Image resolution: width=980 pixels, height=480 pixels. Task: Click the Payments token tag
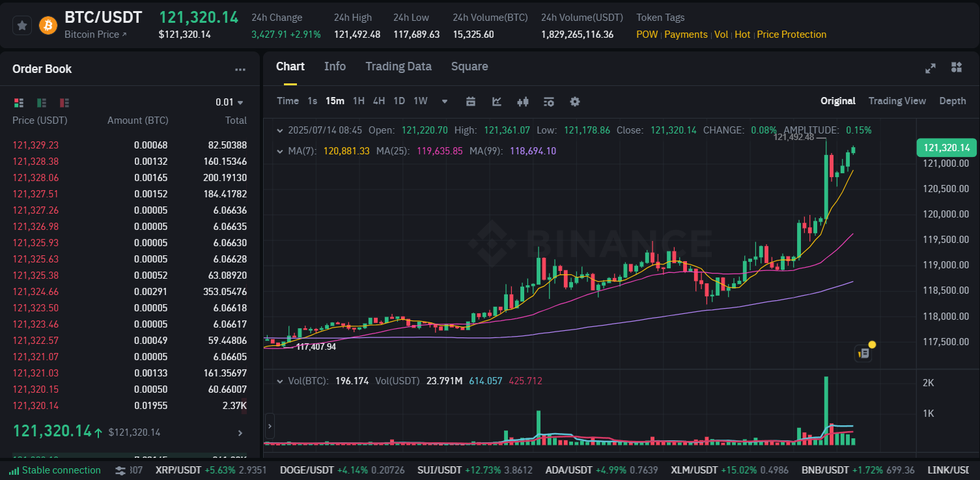686,35
